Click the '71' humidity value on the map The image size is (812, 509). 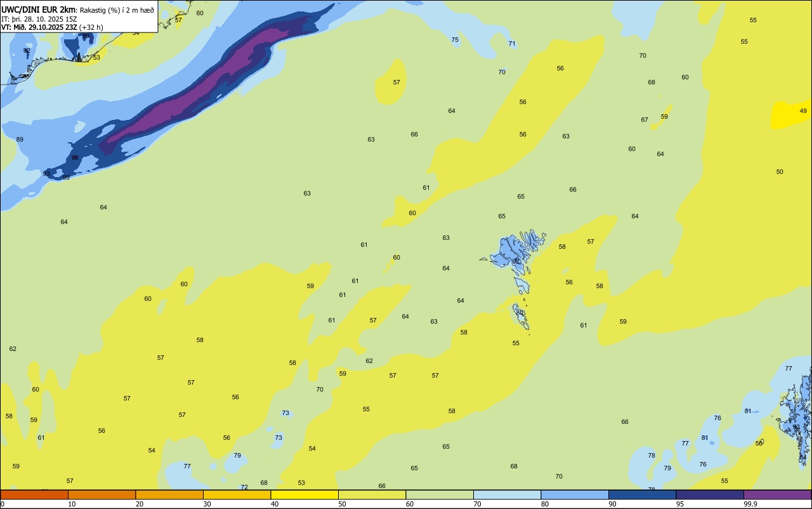pyautogui.click(x=512, y=43)
